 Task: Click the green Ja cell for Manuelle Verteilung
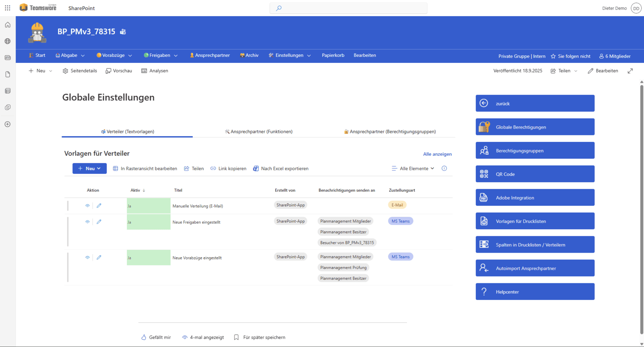click(149, 206)
